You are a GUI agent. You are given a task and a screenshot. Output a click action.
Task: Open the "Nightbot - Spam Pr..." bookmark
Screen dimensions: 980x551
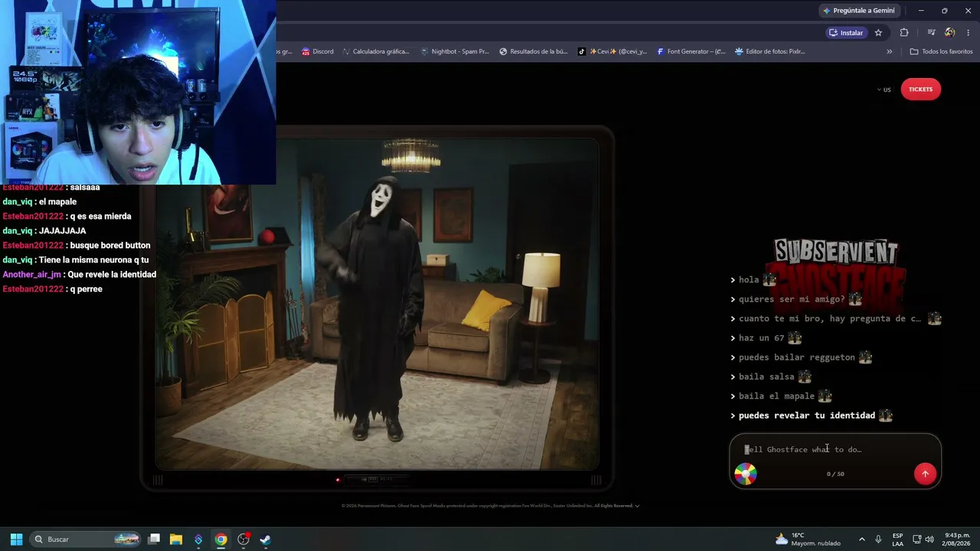click(455, 52)
